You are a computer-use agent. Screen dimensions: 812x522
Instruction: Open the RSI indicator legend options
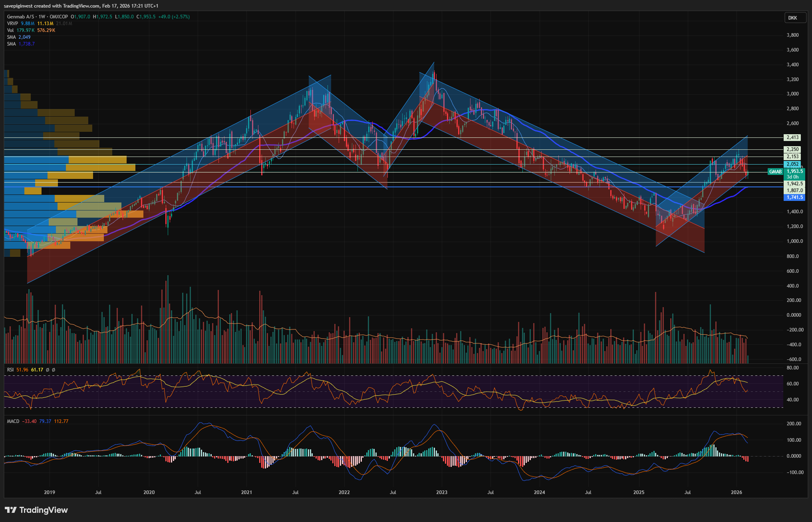[10, 370]
